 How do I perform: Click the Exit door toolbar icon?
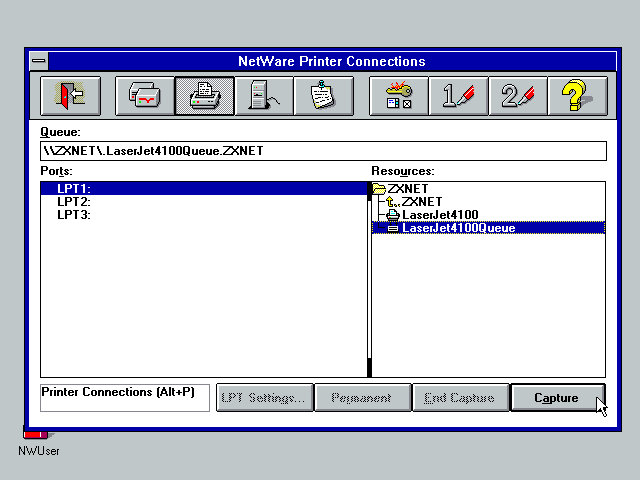coord(71,96)
